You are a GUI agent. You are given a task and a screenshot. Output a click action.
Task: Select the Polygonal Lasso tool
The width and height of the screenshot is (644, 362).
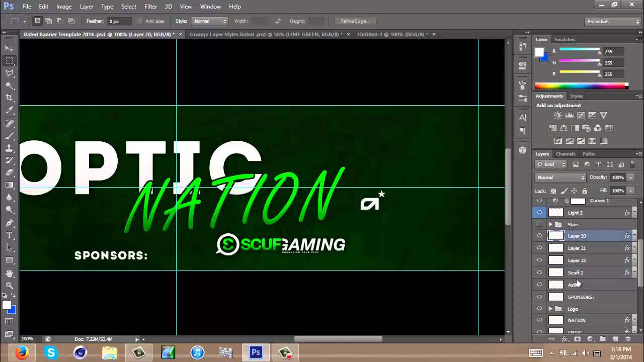click(x=10, y=73)
